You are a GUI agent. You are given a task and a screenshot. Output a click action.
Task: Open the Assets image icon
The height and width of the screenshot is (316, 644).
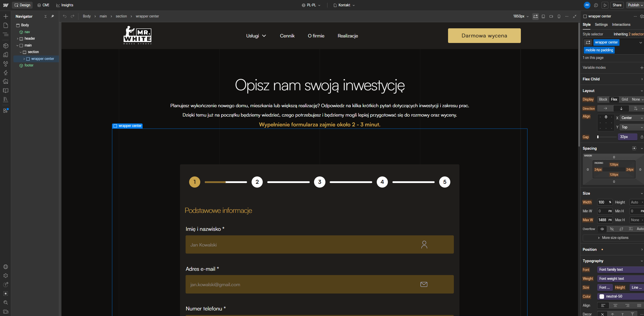(x=6, y=81)
